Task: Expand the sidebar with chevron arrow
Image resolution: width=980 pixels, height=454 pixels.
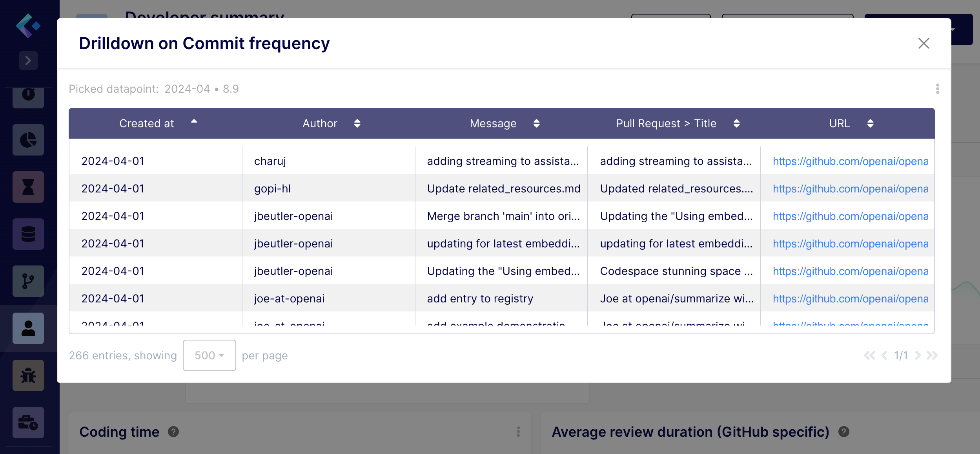Action: click(28, 60)
